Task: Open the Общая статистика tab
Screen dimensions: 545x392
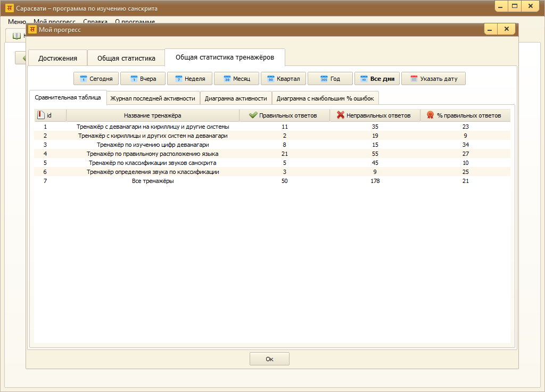Action: click(126, 58)
